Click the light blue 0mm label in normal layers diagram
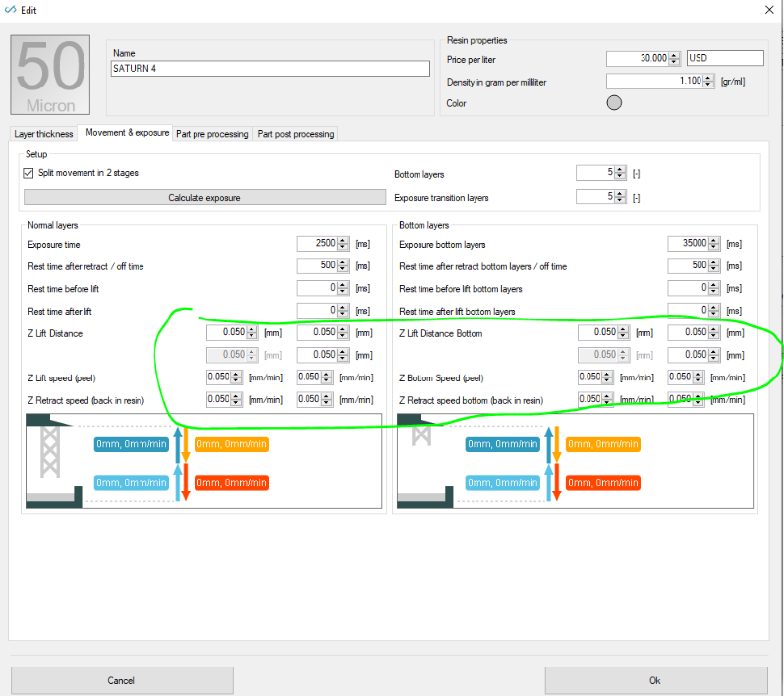This screenshot has width=784, height=696. click(x=132, y=483)
